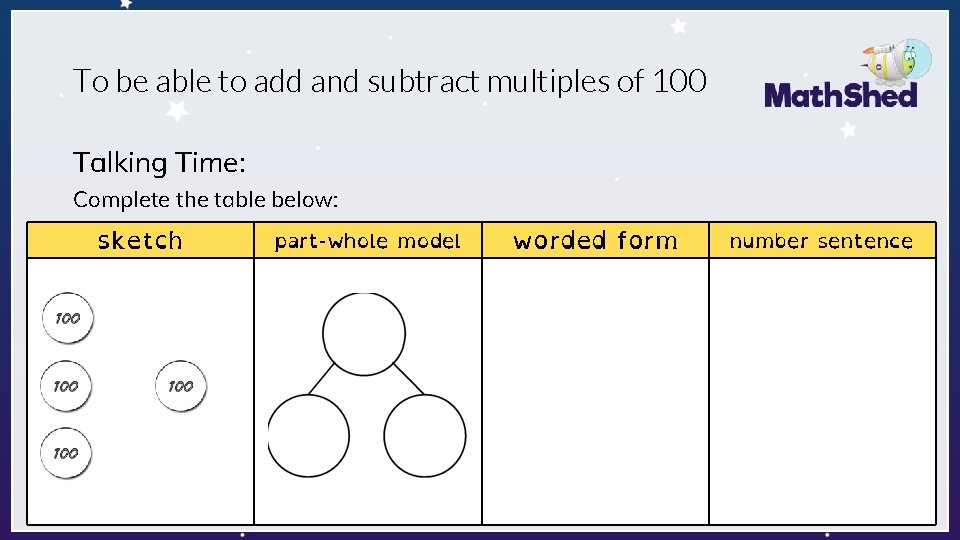Viewport: 960px width, 540px height.
Task: Click the lesson objective title text
Action: 390,81
